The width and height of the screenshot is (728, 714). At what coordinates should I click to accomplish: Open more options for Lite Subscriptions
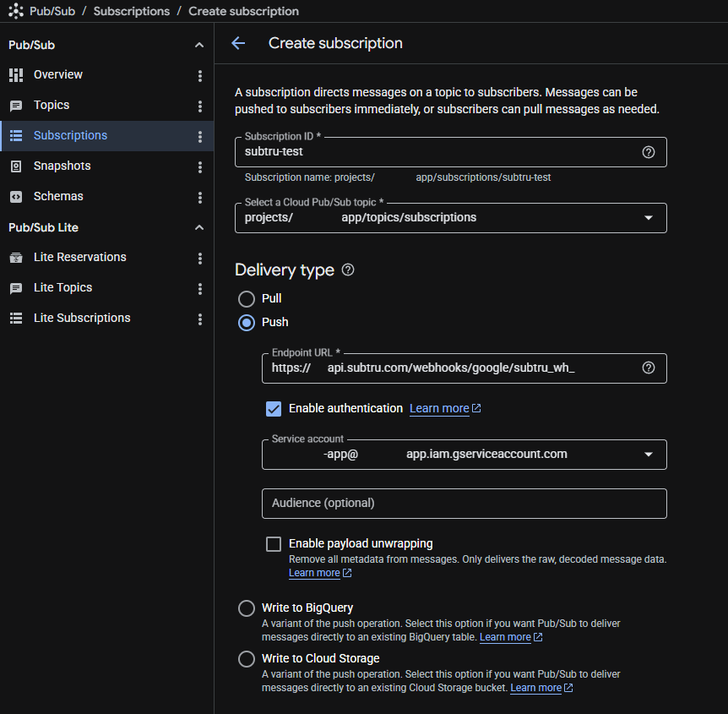(x=200, y=319)
